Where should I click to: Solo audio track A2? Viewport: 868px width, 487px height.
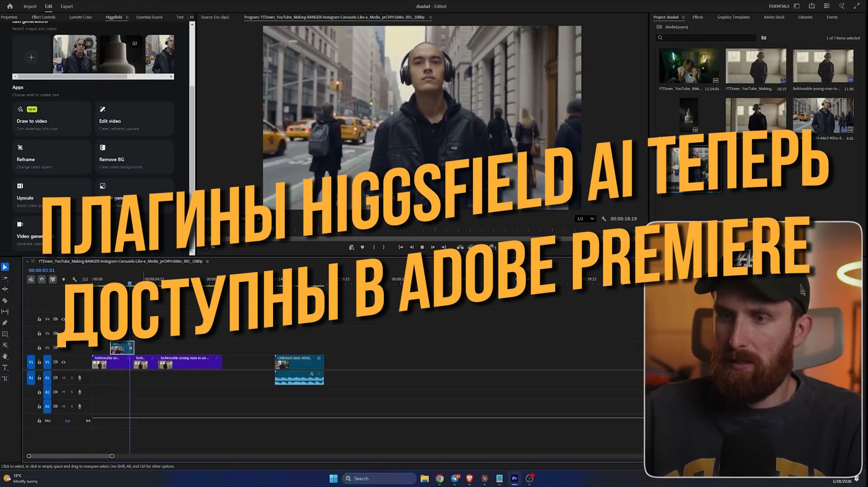tap(71, 392)
